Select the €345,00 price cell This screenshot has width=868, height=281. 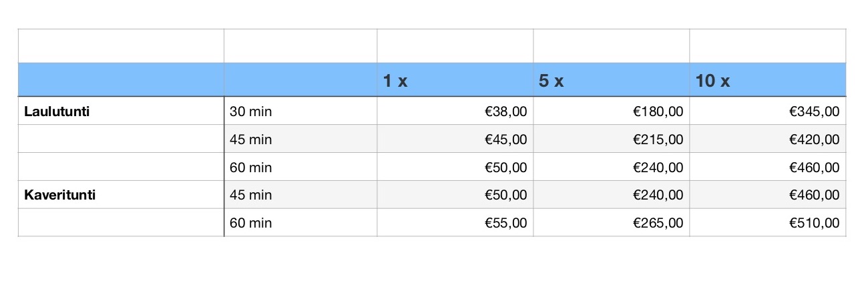point(768,111)
